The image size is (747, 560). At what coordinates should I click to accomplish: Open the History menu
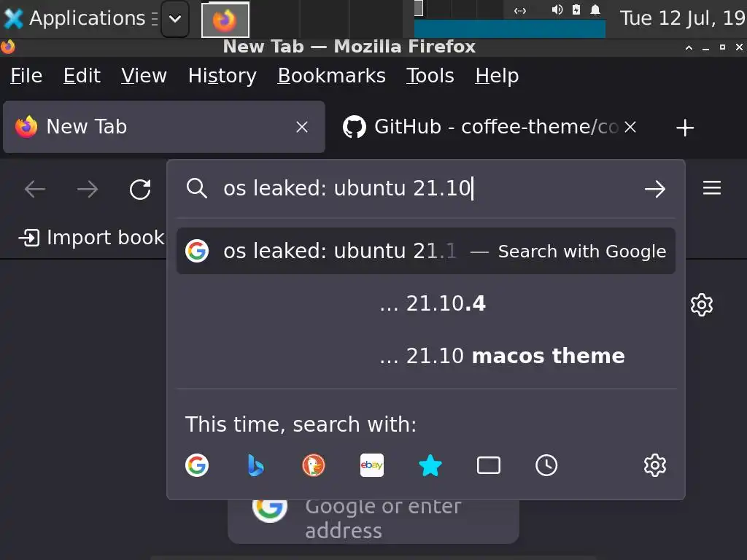[222, 76]
